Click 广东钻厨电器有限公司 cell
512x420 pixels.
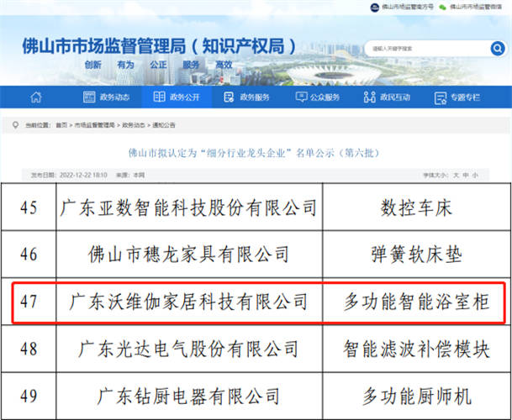point(189,396)
